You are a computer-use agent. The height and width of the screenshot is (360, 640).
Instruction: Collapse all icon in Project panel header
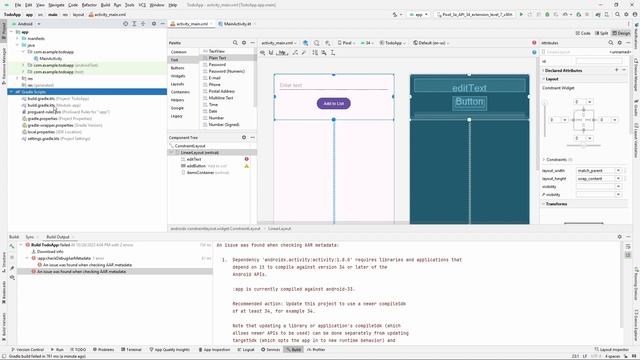[143, 24]
